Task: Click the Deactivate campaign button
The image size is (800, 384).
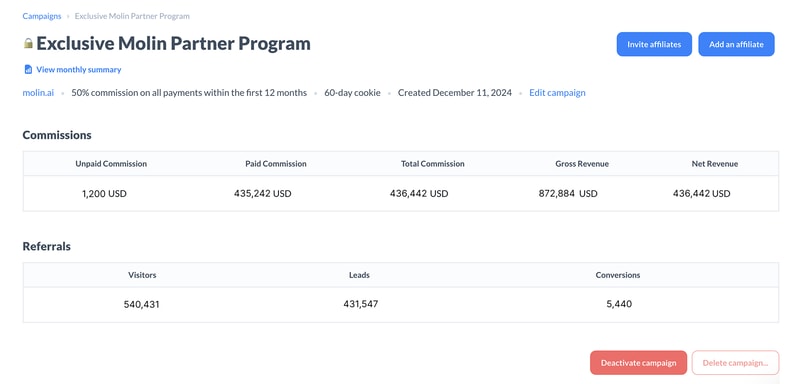Action: point(638,363)
